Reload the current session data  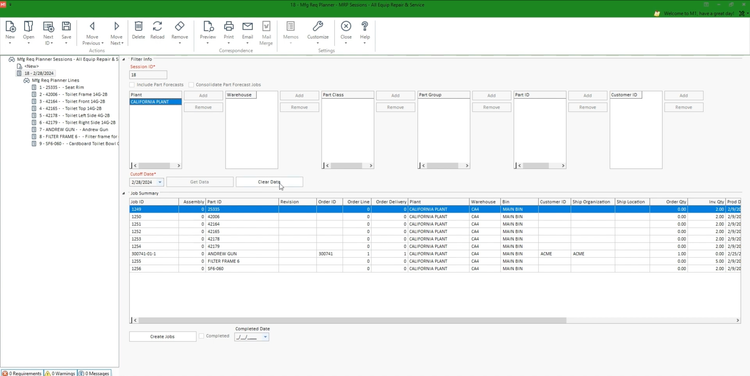(157, 26)
